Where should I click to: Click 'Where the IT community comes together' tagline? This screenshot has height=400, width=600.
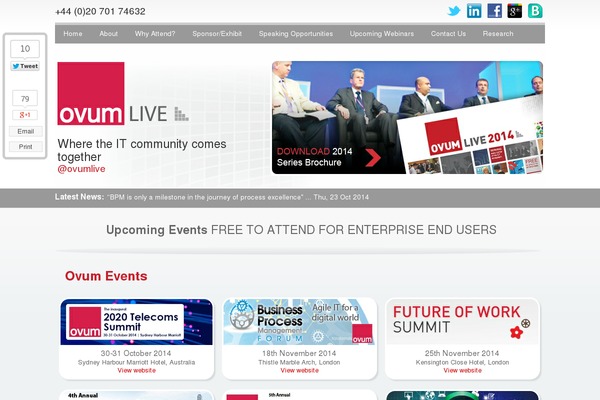(142, 150)
